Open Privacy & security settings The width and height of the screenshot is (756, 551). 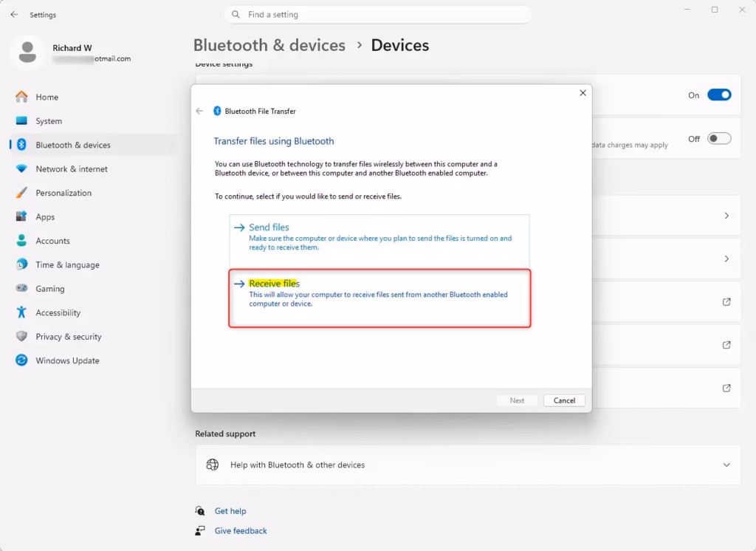point(69,337)
